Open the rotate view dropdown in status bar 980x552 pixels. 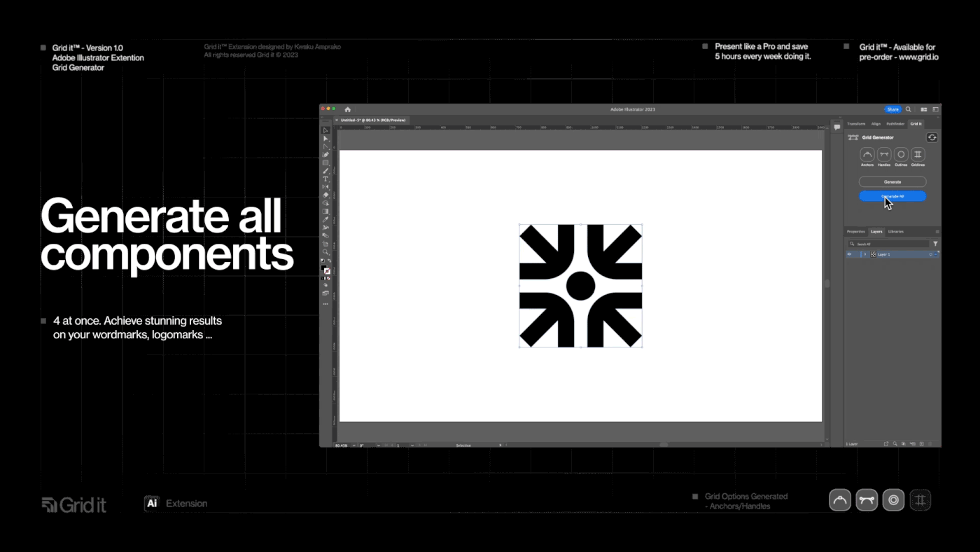coord(379,446)
